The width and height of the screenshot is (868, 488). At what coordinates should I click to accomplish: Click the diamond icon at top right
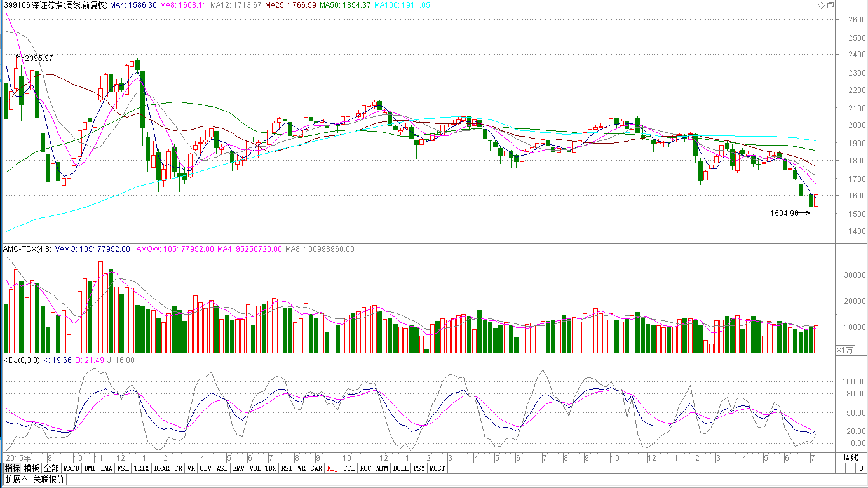pyautogui.click(x=821, y=5)
